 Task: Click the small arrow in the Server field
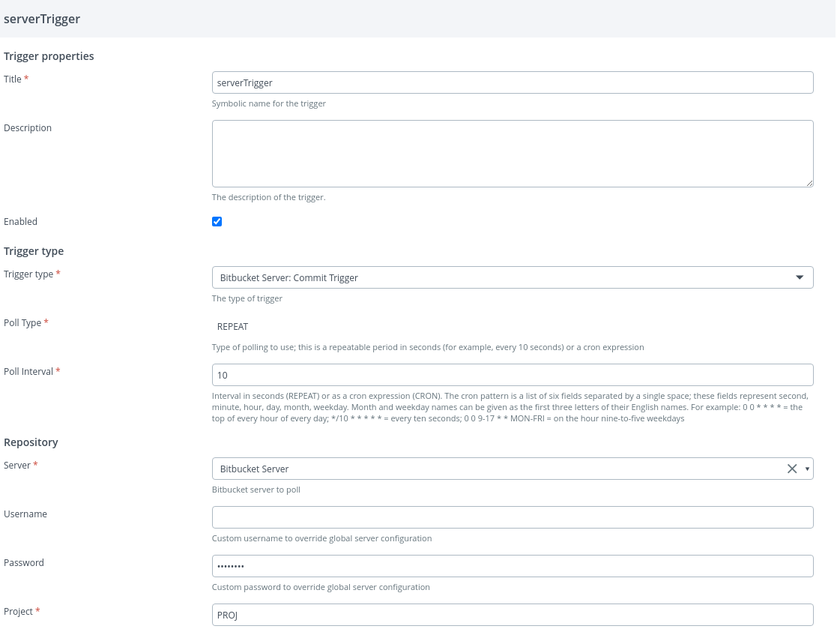(x=807, y=469)
